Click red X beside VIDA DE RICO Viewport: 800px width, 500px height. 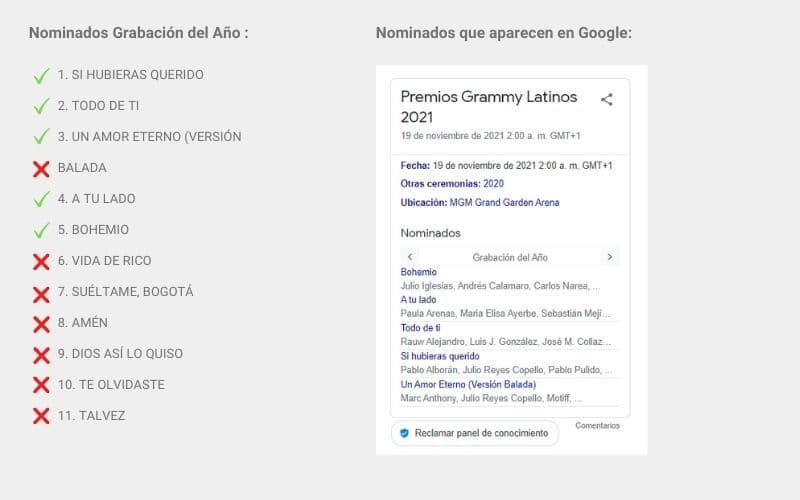[41, 261]
